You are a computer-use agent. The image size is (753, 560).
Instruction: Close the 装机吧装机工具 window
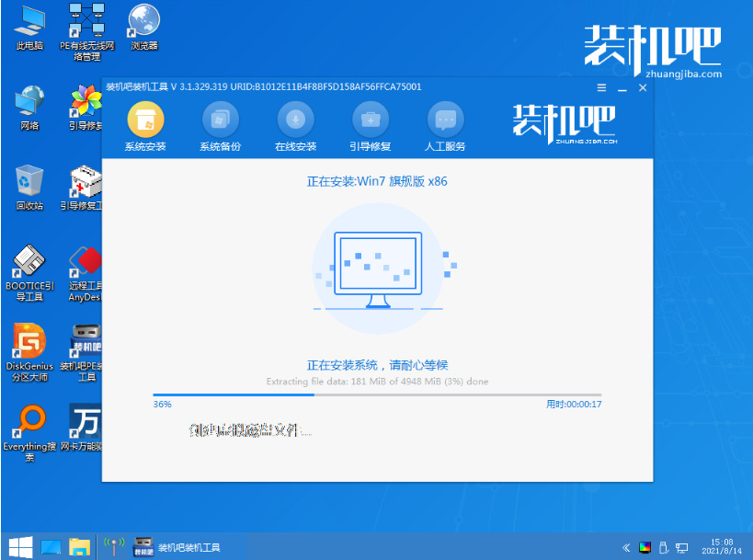[643, 88]
